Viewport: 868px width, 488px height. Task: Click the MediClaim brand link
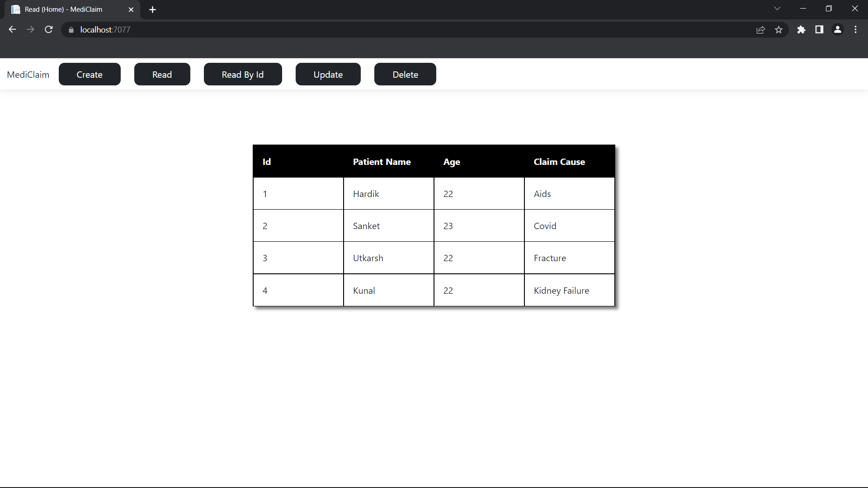coord(28,74)
